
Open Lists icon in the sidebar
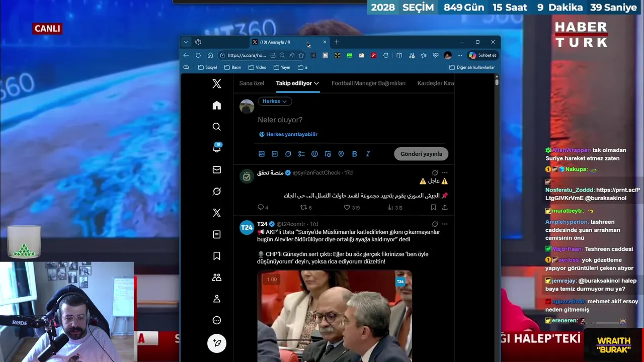[x=217, y=234]
